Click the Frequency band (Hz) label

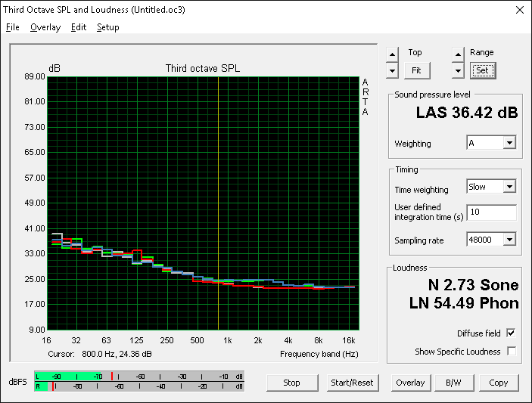click(319, 354)
